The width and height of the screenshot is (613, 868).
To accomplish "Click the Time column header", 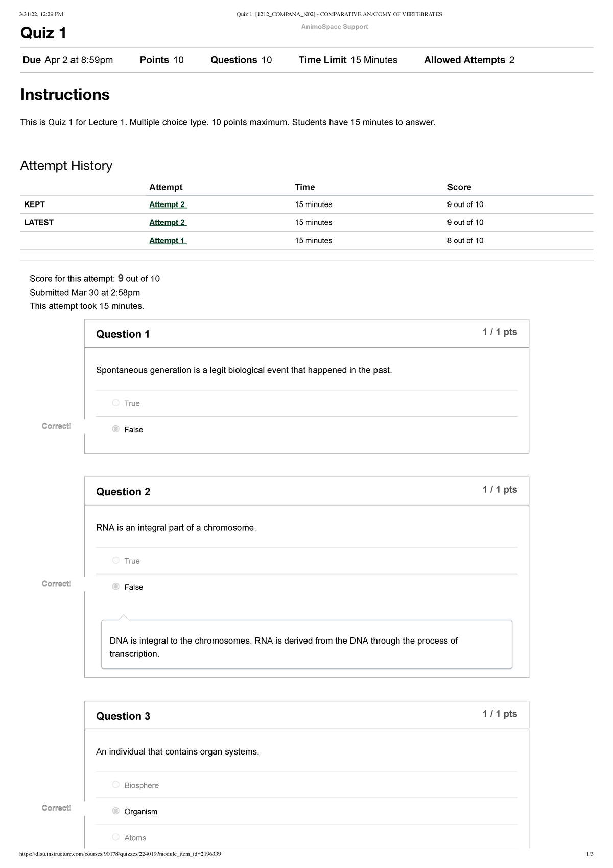I will click(x=305, y=187).
